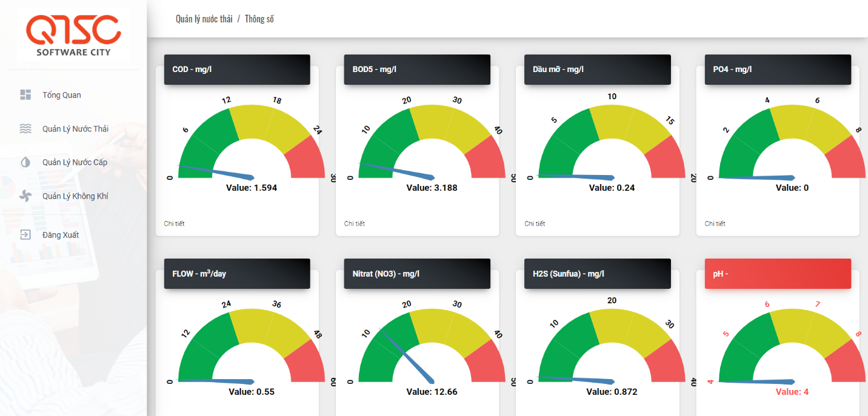Click the FLOW - m³/day card header
868x416 pixels.
point(237,274)
